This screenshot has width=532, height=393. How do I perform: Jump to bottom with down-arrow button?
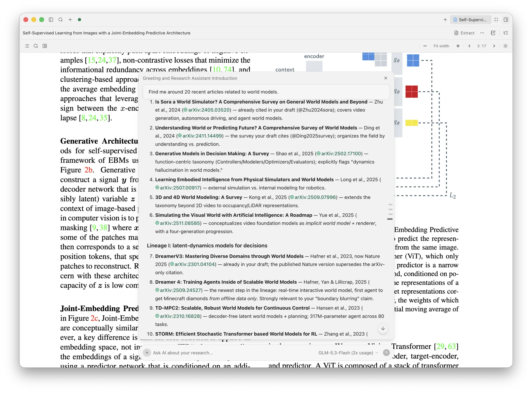coord(383,328)
